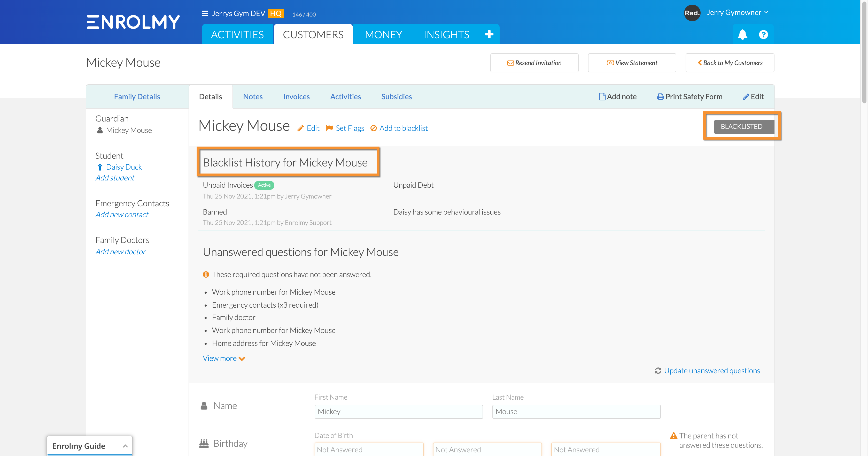Screen dimensions: 868x456
Task: Click Set Flags link
Action: click(x=350, y=128)
